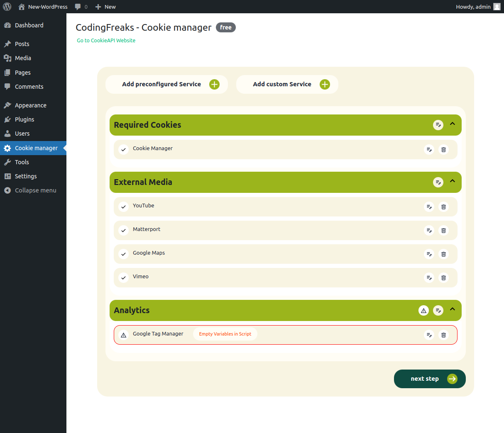Edit the Google Tag Manager service
This screenshot has height=433, width=504.
pyautogui.click(x=429, y=335)
